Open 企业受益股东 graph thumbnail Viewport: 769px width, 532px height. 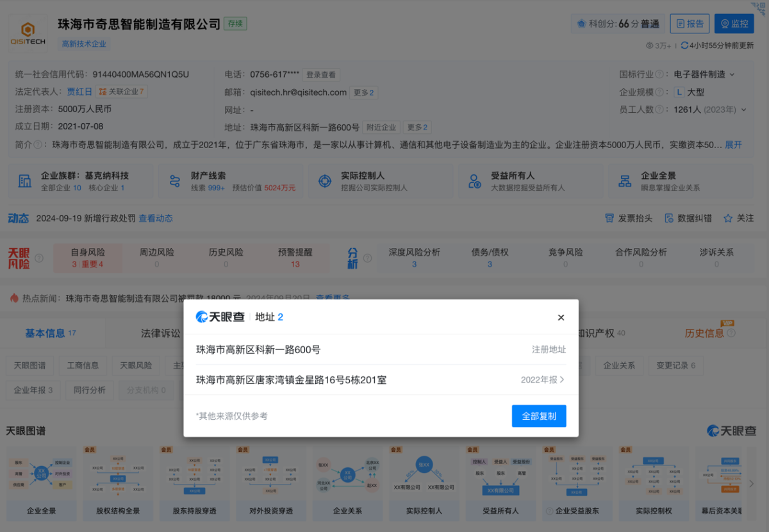coord(577,483)
